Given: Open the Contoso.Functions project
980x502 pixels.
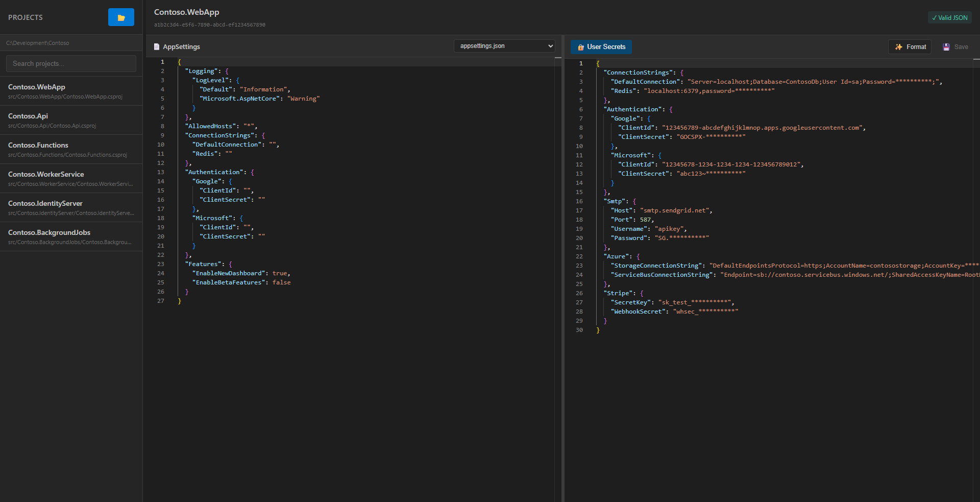Looking at the screenshot, I should point(71,149).
